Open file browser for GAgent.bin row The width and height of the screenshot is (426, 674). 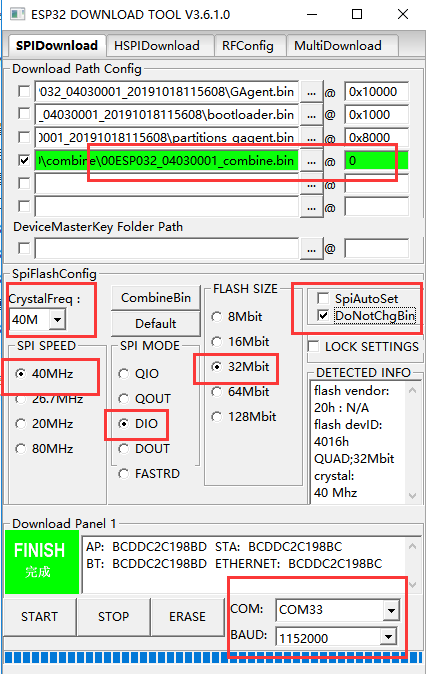(x=311, y=92)
